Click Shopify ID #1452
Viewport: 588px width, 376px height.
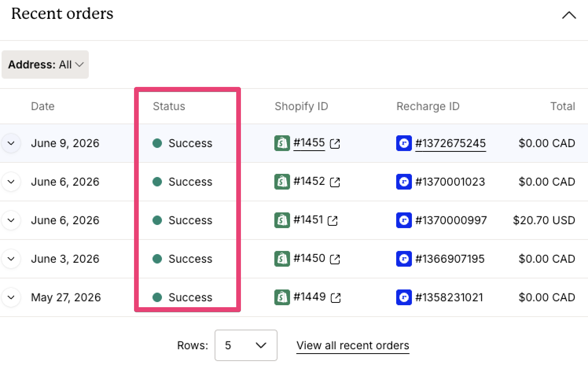pos(309,181)
